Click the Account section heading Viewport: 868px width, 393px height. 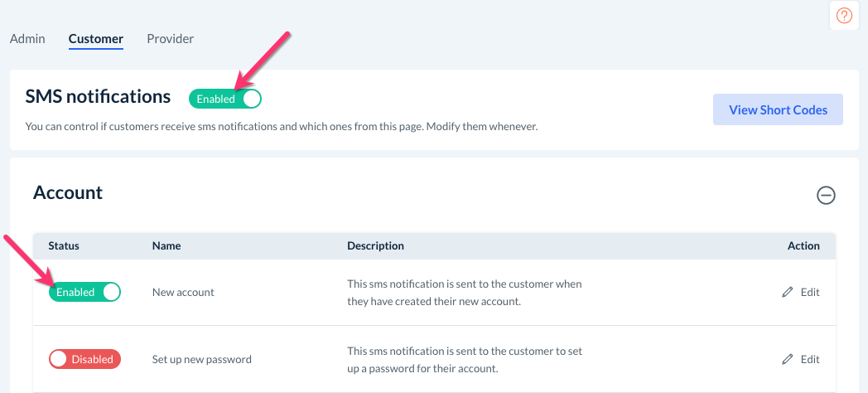pyautogui.click(x=68, y=192)
